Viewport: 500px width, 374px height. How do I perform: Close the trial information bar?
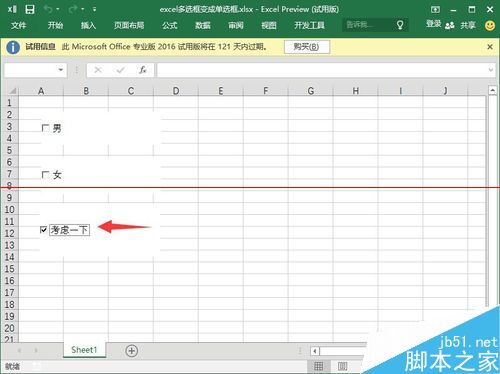(490, 47)
